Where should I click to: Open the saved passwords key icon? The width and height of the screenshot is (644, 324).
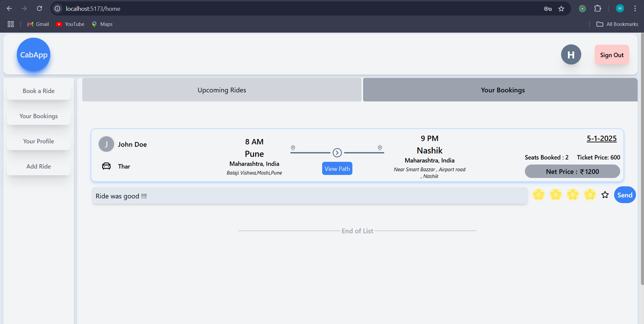coord(548,9)
